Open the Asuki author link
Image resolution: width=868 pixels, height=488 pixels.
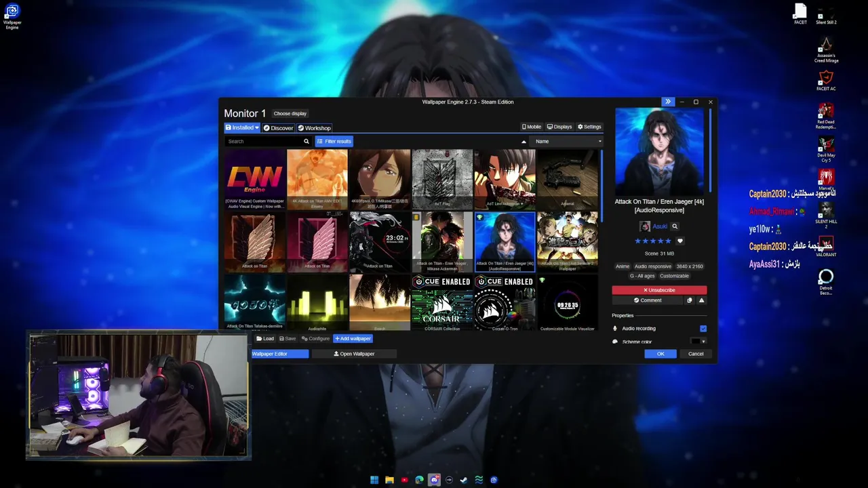(660, 226)
